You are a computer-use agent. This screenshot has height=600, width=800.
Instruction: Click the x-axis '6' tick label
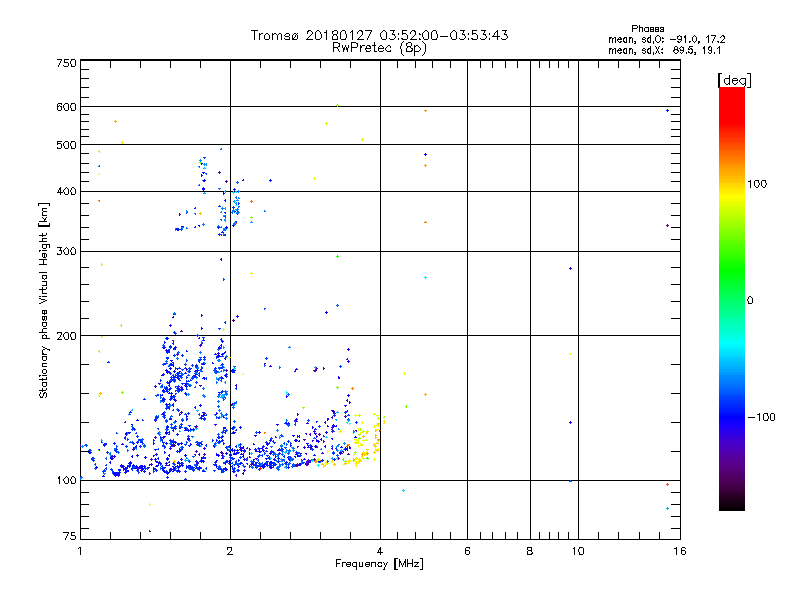point(467,551)
